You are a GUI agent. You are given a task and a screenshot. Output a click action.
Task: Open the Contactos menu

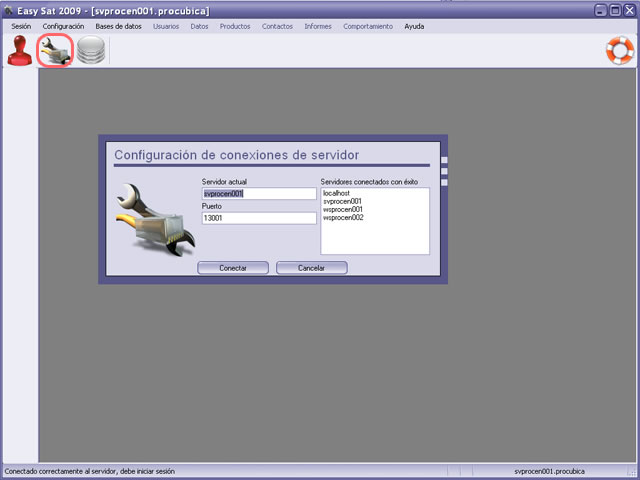coord(277,26)
